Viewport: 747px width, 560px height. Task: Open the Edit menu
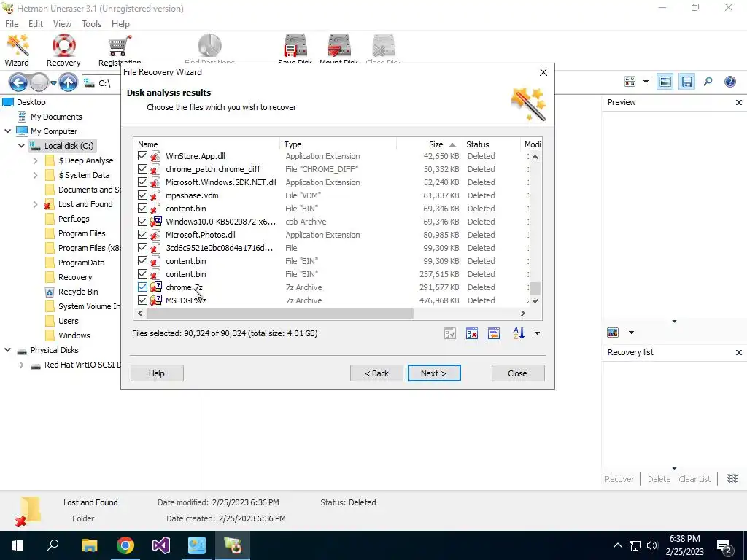tap(36, 24)
